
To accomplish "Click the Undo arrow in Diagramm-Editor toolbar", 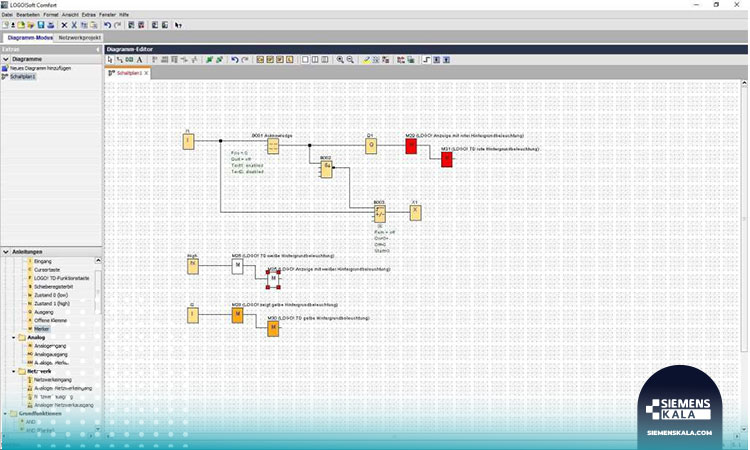I will (x=234, y=60).
